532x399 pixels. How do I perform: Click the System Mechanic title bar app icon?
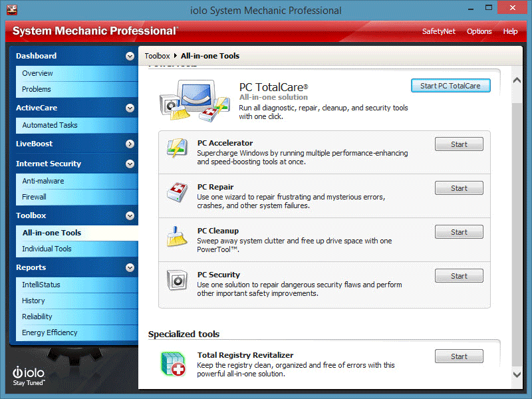pos(12,10)
